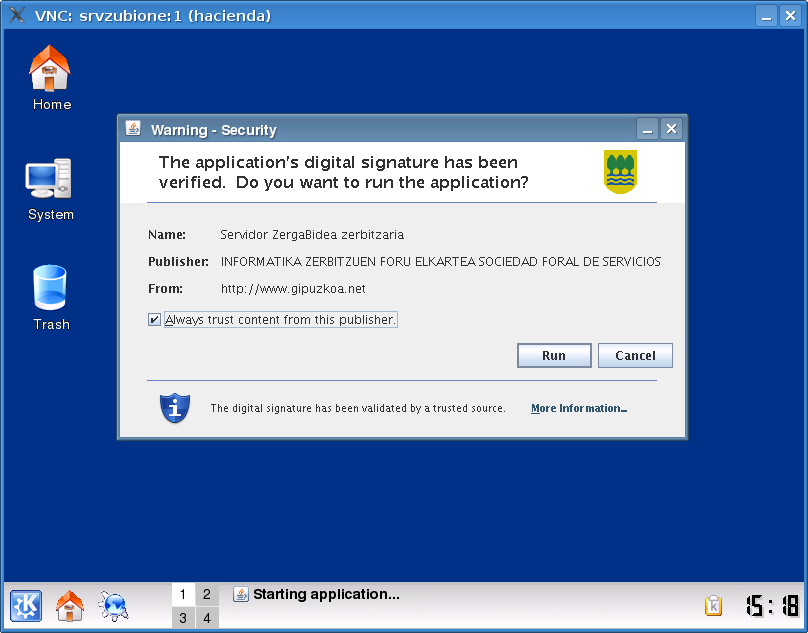Image resolution: width=808 pixels, height=633 pixels.
Task: Click the Java icon in the dialog title bar
Action: [x=133, y=129]
